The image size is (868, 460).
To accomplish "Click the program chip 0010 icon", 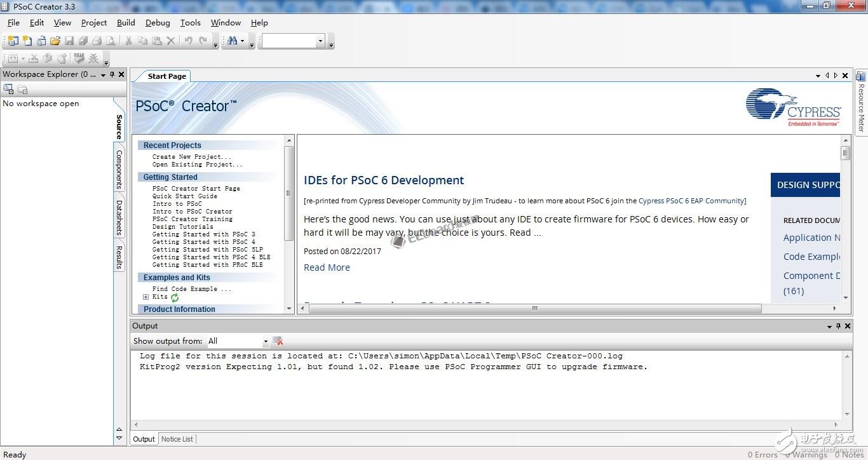I will coord(79,58).
